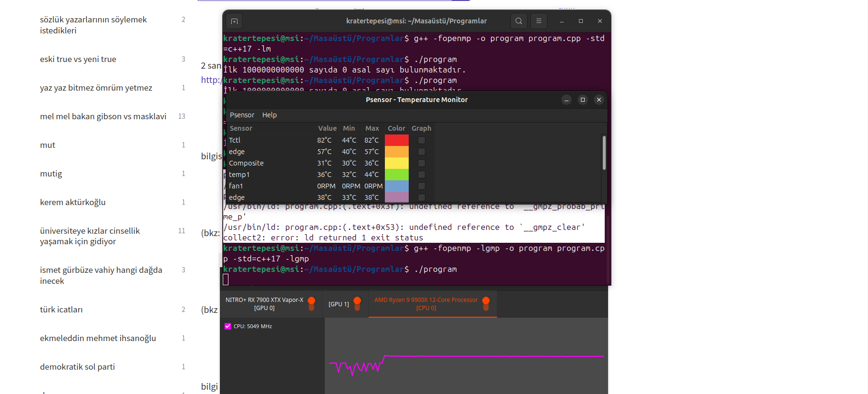Click fan1's 0RPM maximum value
The width and height of the screenshot is (868, 394).
tap(373, 186)
